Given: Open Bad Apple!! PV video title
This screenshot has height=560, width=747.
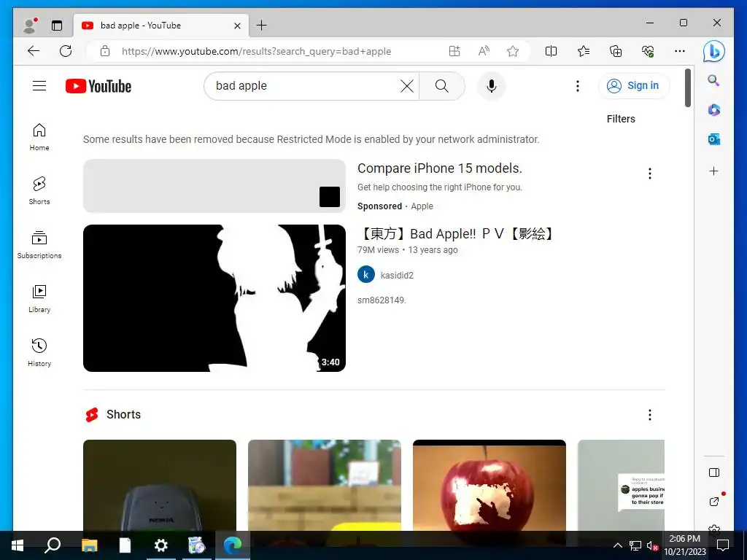Looking at the screenshot, I should 457,234.
